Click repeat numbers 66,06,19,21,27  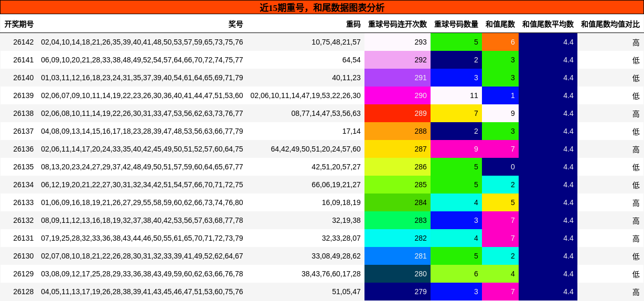[x=336, y=185]
